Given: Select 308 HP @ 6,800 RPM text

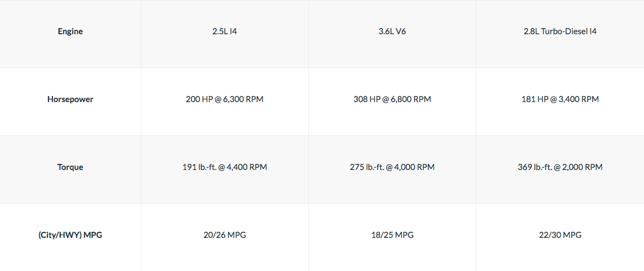Looking at the screenshot, I should click(392, 99).
